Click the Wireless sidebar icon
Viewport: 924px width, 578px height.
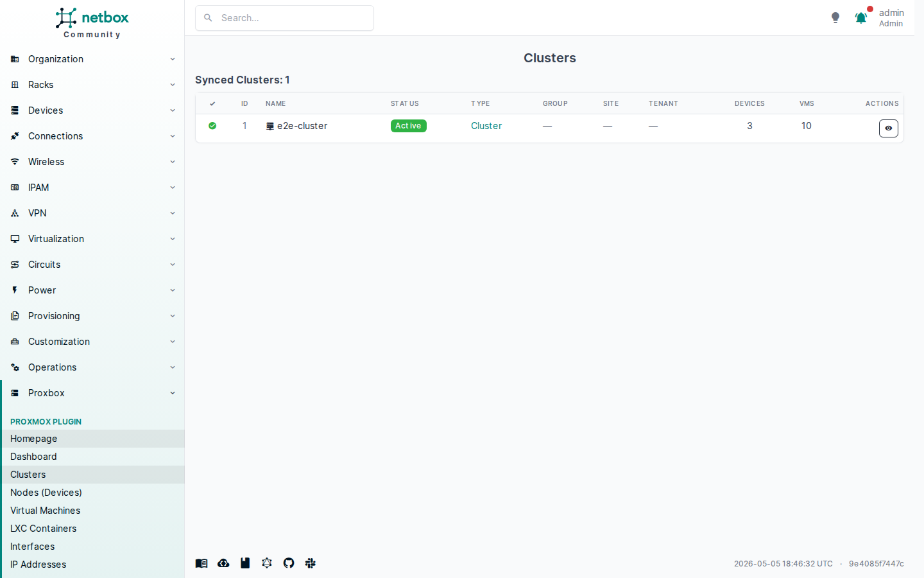pos(15,162)
